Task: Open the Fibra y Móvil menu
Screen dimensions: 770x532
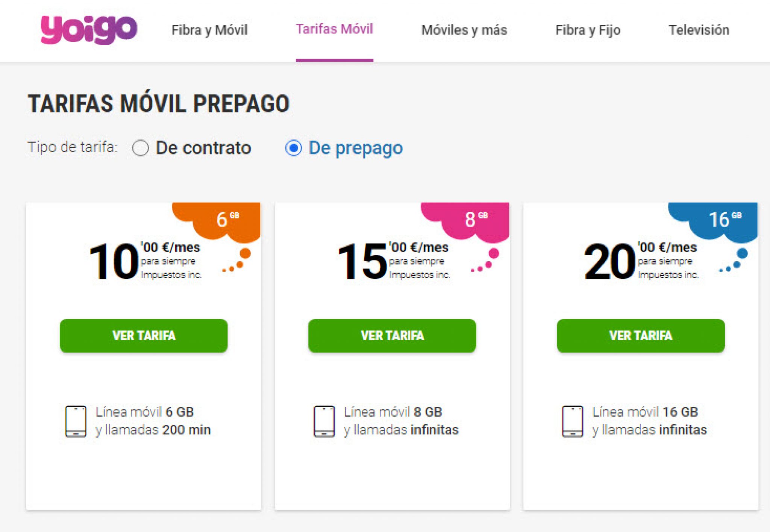Action: coord(209,30)
